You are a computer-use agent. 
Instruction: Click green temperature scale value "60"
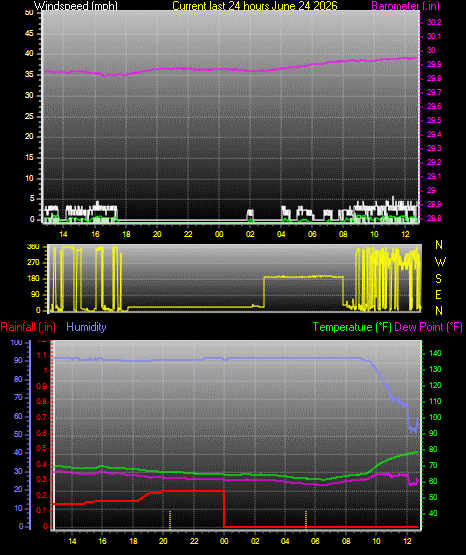pyautogui.click(x=433, y=481)
